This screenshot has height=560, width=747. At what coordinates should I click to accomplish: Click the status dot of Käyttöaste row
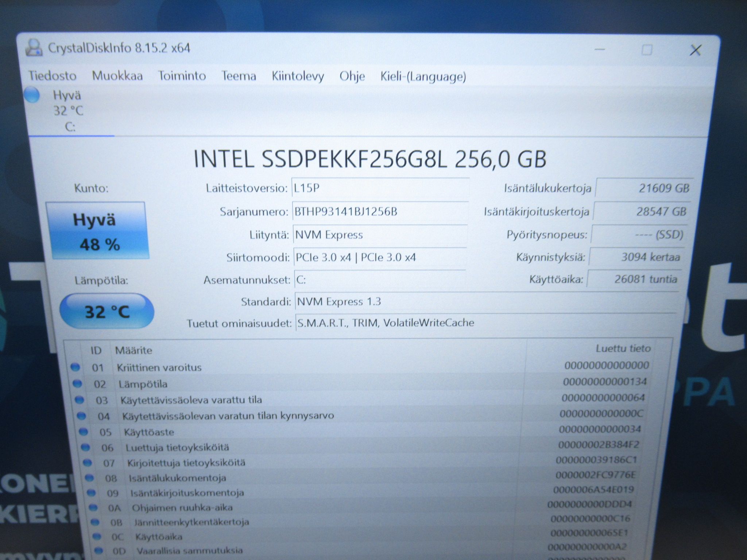coord(84,432)
